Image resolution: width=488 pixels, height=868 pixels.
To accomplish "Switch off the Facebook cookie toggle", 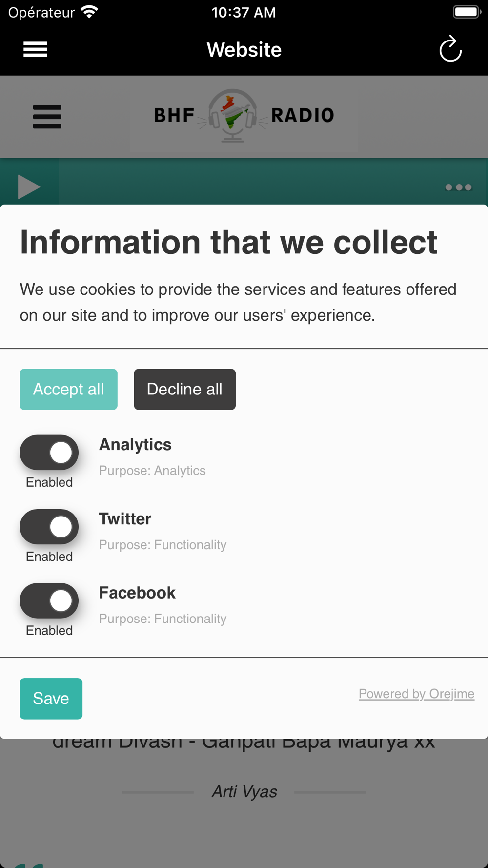I will coord(49,601).
